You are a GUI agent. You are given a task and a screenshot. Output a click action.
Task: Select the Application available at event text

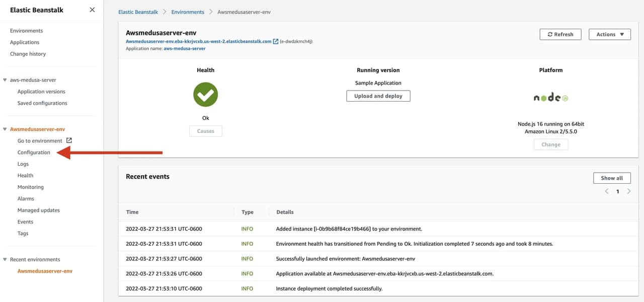385,274
